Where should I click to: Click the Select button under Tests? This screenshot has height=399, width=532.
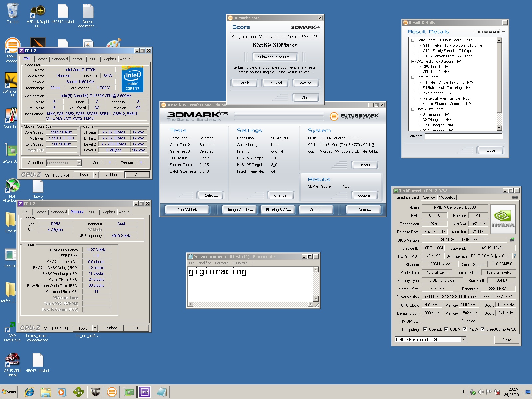pos(211,195)
